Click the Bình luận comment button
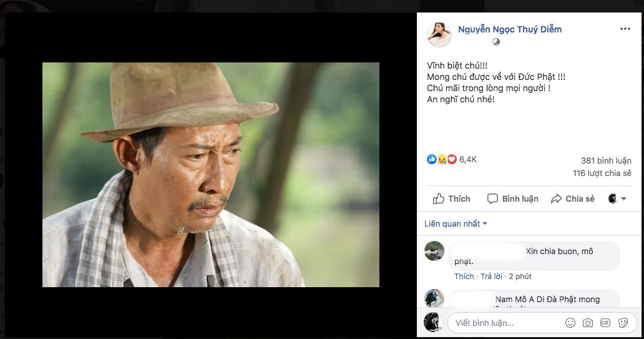This screenshot has height=339, width=644. click(x=512, y=199)
